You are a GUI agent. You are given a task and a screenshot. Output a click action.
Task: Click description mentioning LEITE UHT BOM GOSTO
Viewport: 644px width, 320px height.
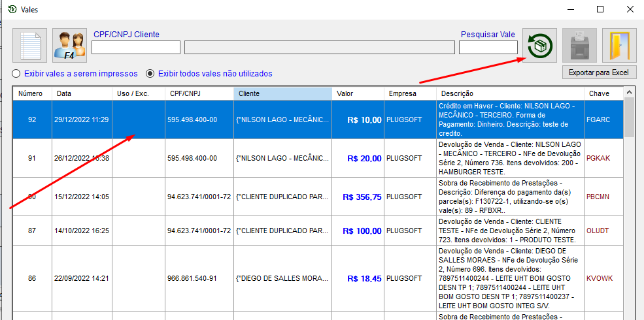click(510, 279)
